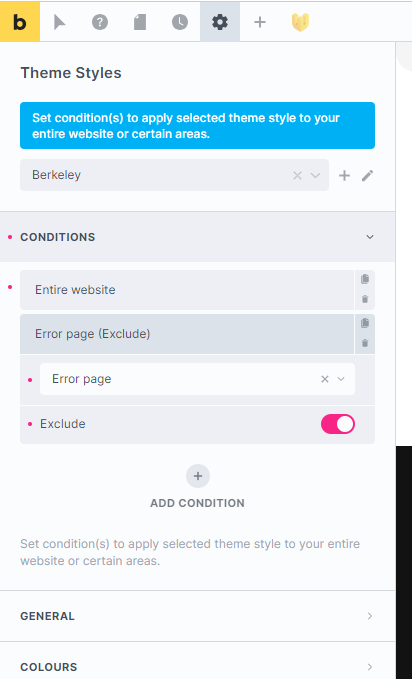Edit Berkeley theme style with pencil icon
This screenshot has height=679, width=412.
pos(367,175)
